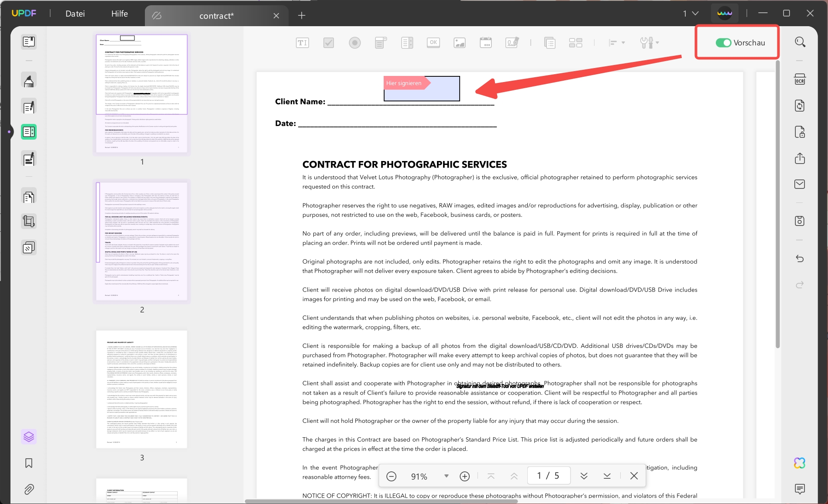Add an Image Field form element

coord(460,43)
